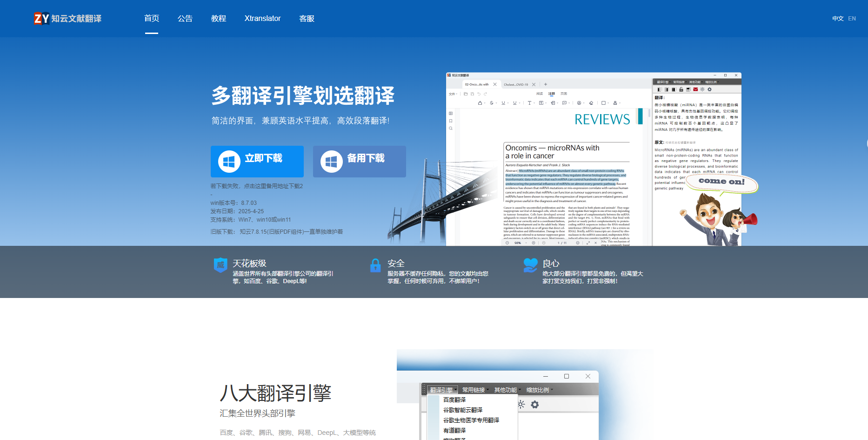Screen dimensions: 868x440
Task: Toggle the unlock padlock icon in hero translation panel
Action: 681,89
